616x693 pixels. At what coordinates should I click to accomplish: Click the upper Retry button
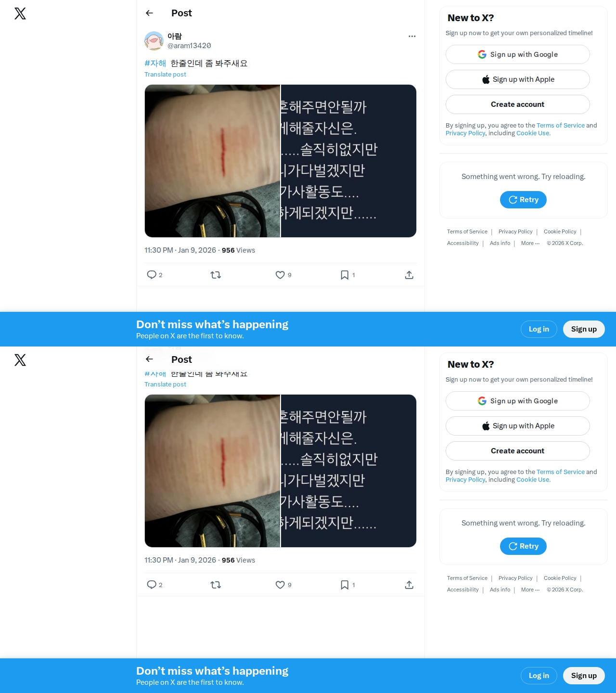click(523, 200)
